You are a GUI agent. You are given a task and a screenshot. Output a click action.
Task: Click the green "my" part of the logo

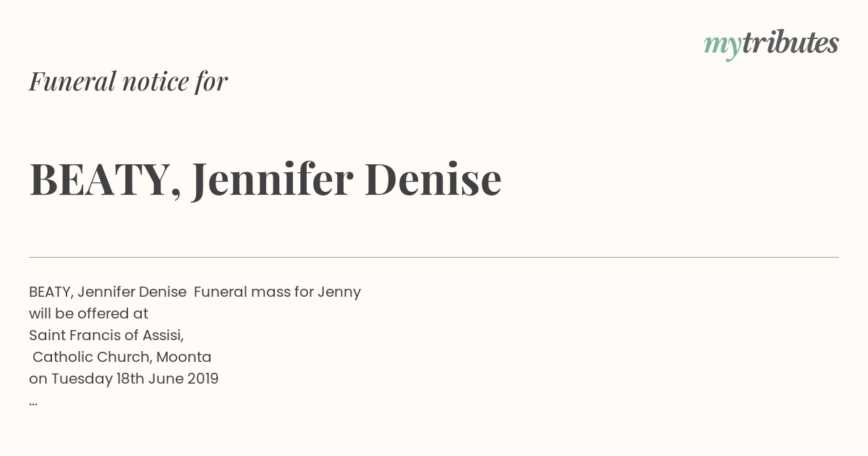pyautogui.click(x=723, y=46)
